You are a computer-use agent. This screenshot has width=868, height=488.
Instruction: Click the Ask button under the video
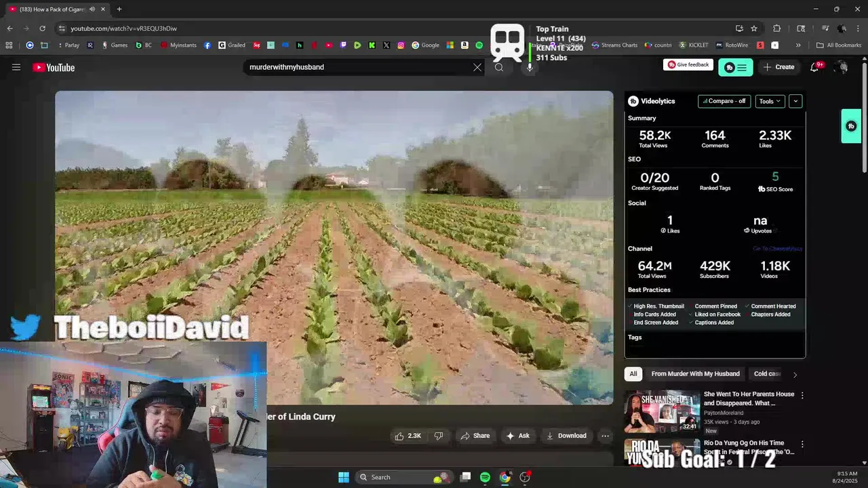pyautogui.click(x=518, y=436)
